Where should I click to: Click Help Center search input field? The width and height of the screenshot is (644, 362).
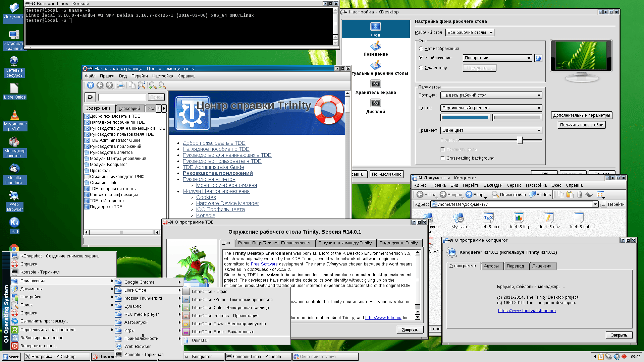122,97
